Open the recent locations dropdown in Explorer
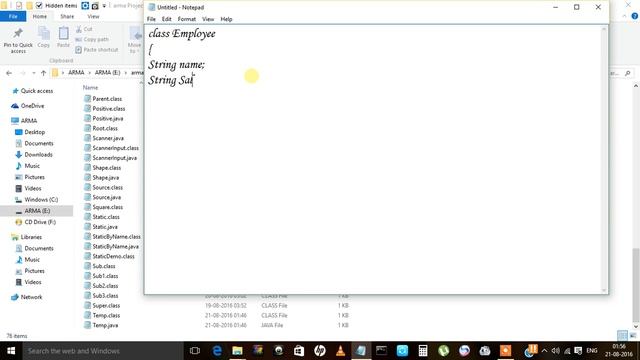The image size is (640, 360). tap(33, 73)
